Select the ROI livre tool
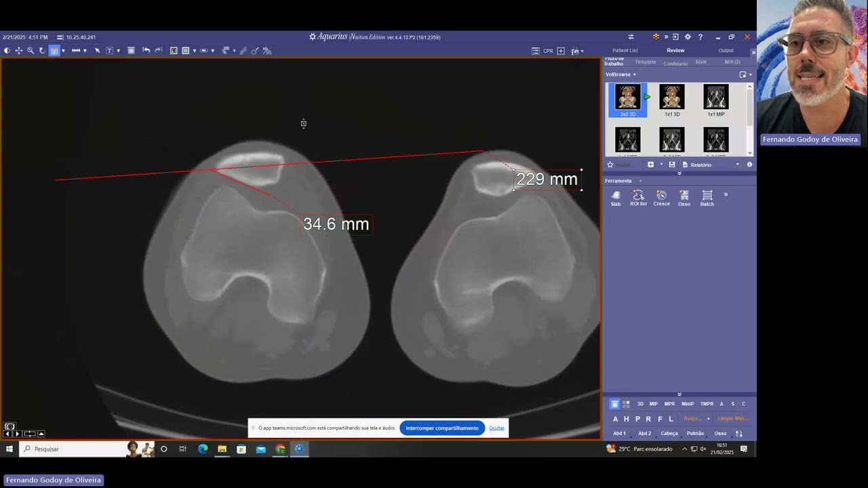 (638, 199)
